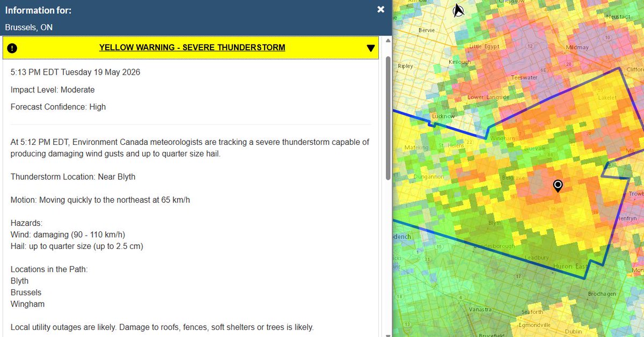Click the Mildmay label on the map
The image size is (644, 337).
(577, 47)
